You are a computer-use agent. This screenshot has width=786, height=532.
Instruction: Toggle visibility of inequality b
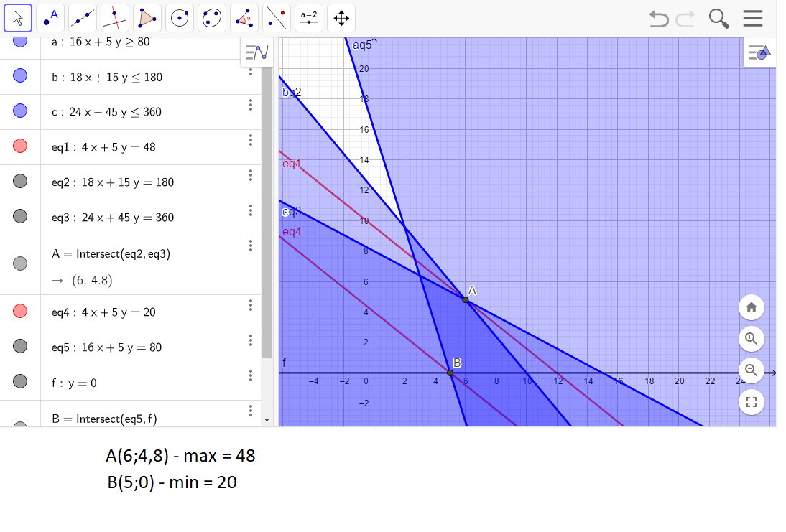[x=20, y=76]
